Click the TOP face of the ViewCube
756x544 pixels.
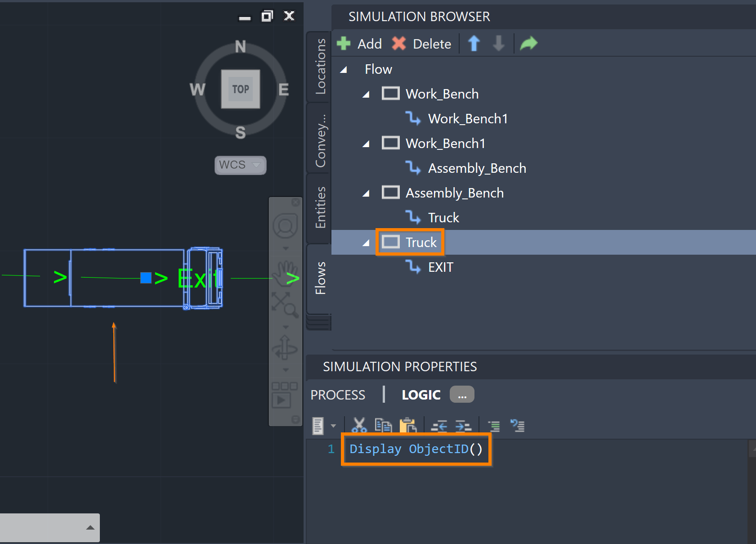(241, 89)
